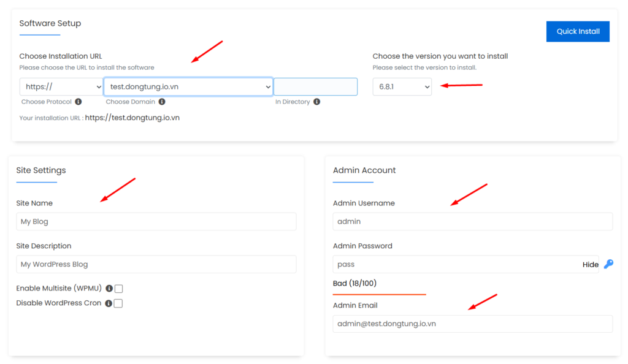The width and height of the screenshot is (628, 364).
Task: Tick the Enable Multisite (WPMU) checkbox
Action: pos(118,289)
